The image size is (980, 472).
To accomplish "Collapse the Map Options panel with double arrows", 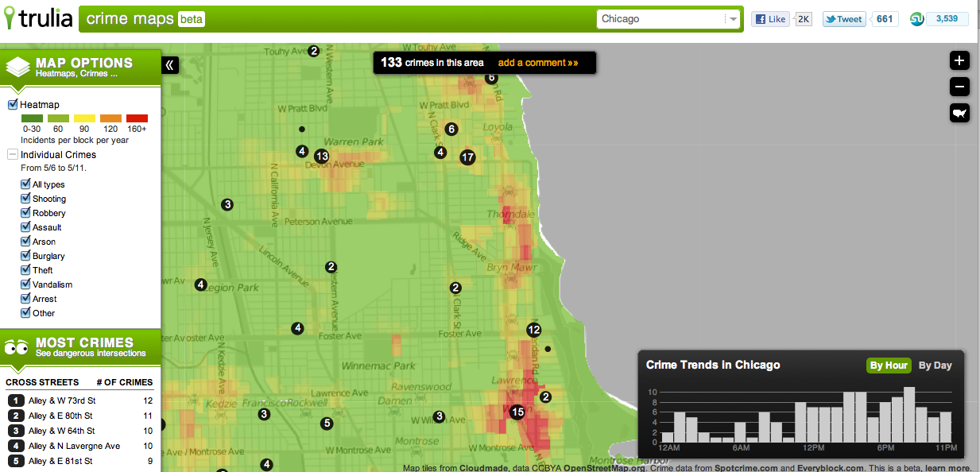I will point(170,65).
